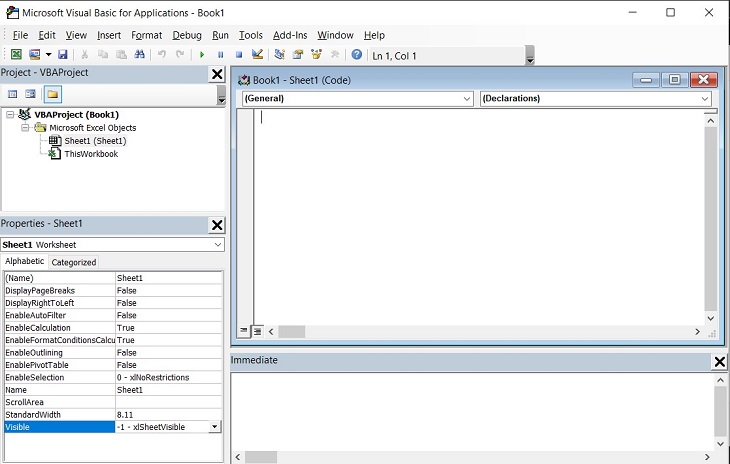
Task: Click the Break pause icon
Action: [220, 54]
